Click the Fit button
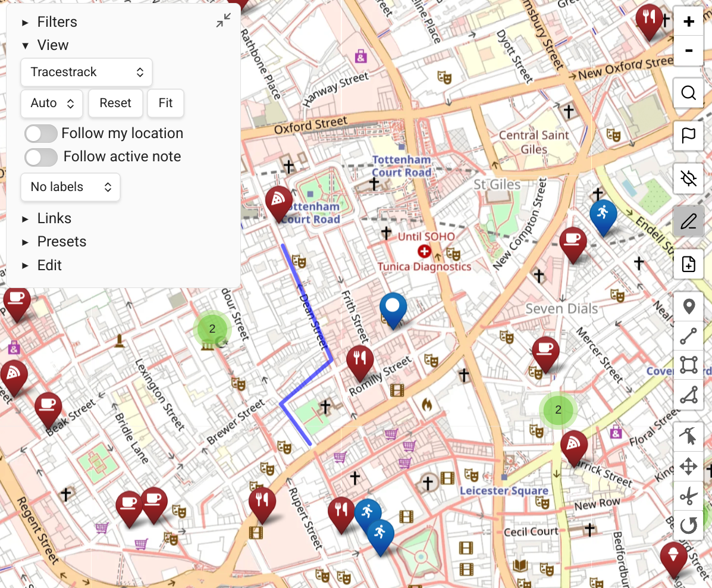The width and height of the screenshot is (712, 588). (165, 103)
